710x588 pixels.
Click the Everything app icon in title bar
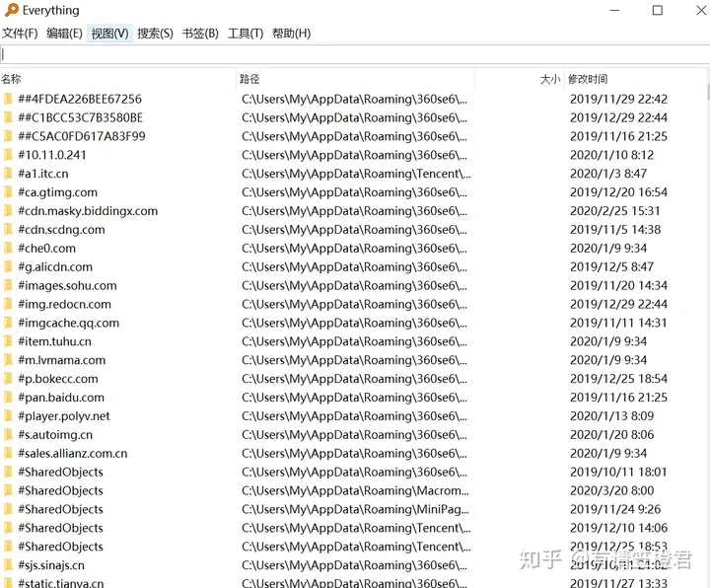(11, 11)
